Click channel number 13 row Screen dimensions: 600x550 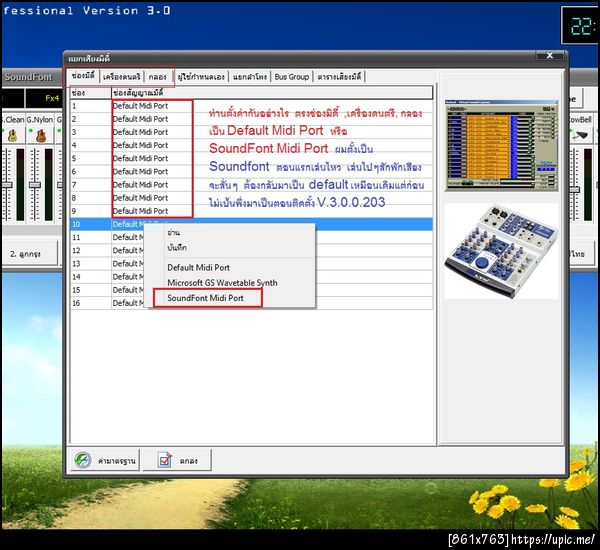76,264
